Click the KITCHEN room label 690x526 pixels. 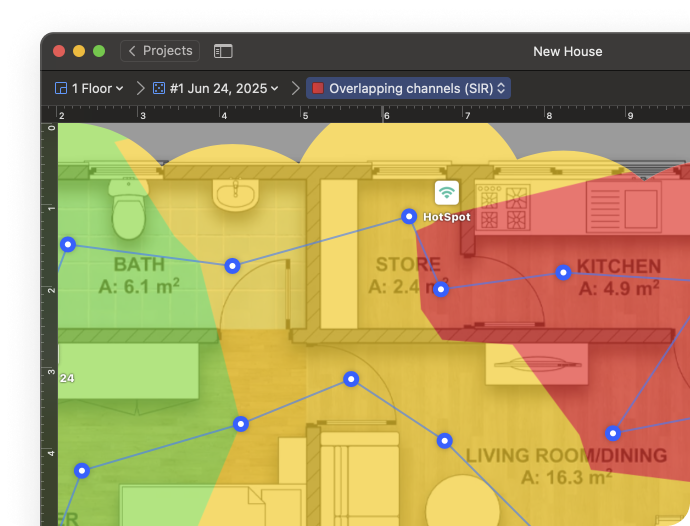[x=619, y=266]
